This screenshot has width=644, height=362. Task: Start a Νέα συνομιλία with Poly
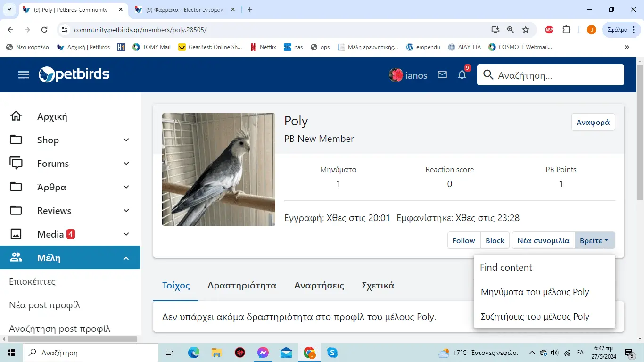click(x=544, y=240)
